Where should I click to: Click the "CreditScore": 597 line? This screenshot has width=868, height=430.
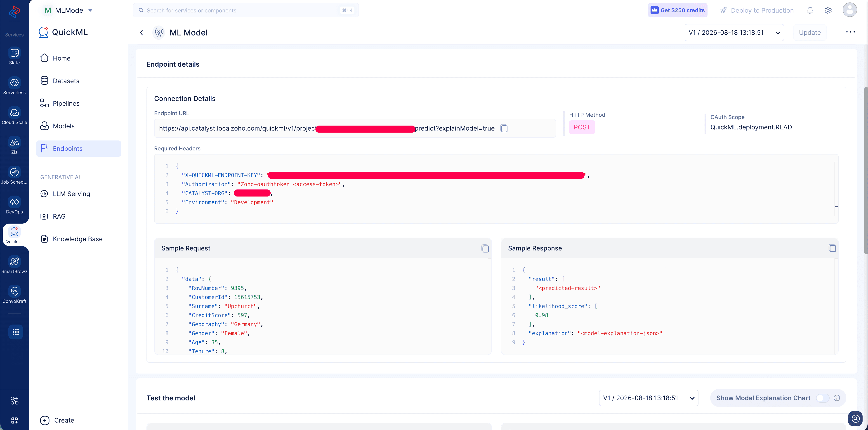219,315
